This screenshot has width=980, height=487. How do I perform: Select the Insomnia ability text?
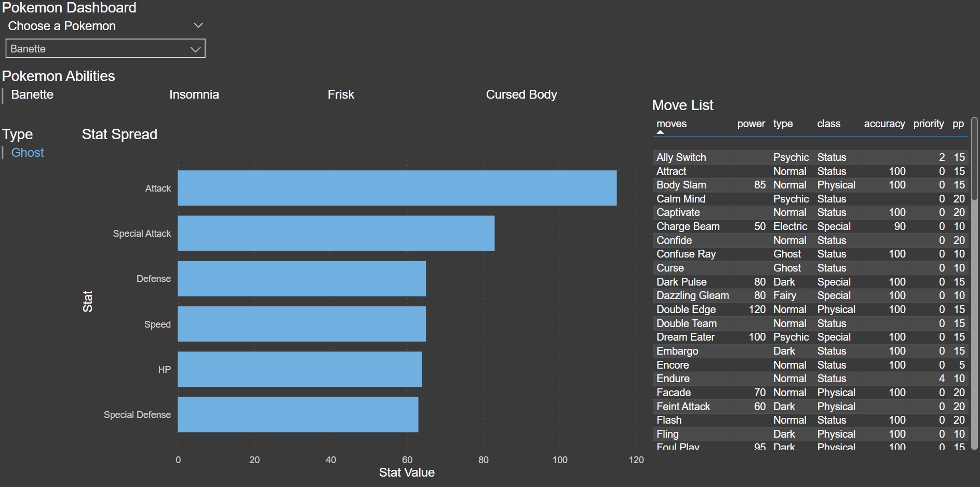pos(194,94)
